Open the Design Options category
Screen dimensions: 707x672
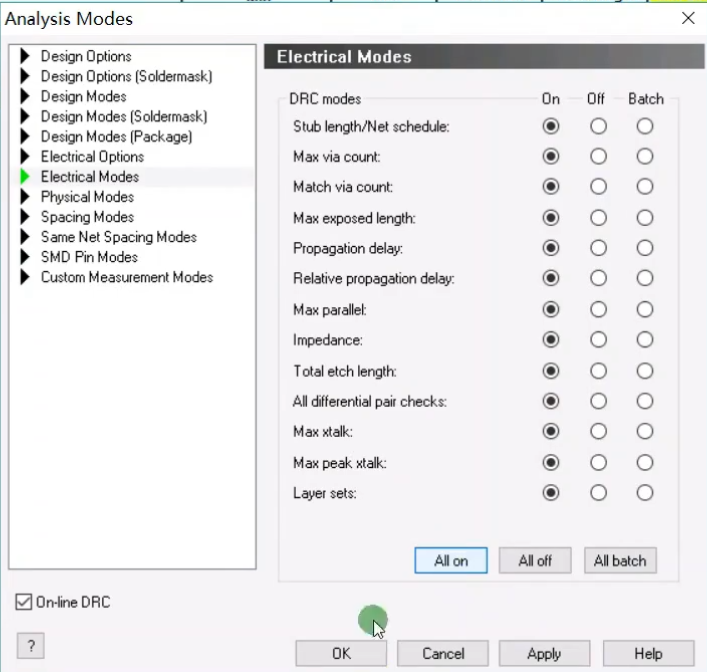coord(86,56)
